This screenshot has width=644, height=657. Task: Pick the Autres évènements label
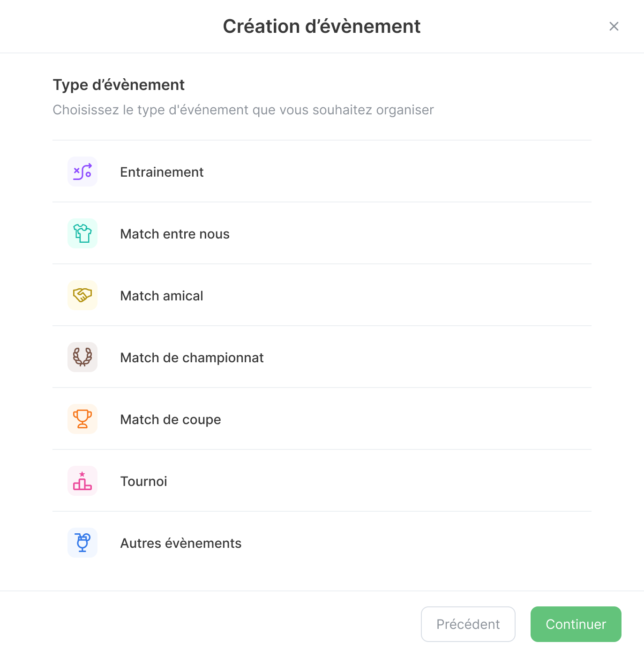181,543
